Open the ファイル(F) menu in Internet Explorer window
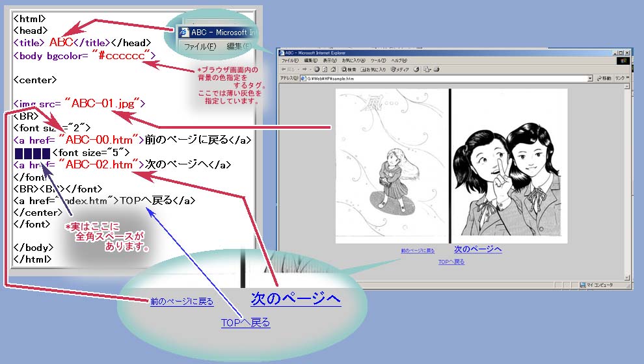 pyautogui.click(x=289, y=60)
